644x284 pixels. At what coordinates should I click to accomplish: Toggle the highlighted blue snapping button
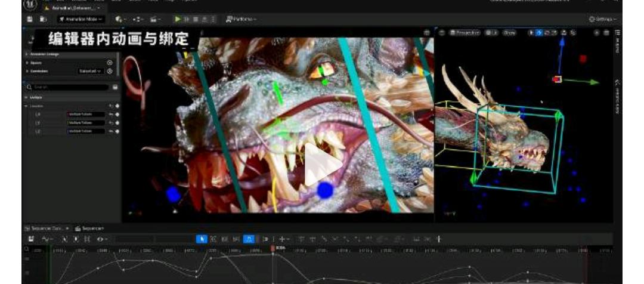249,239
